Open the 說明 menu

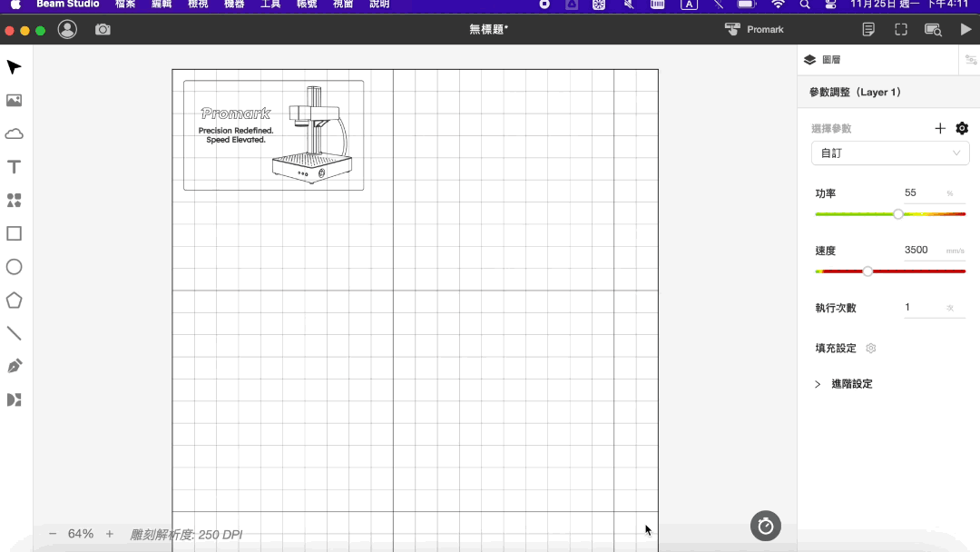pos(378,5)
